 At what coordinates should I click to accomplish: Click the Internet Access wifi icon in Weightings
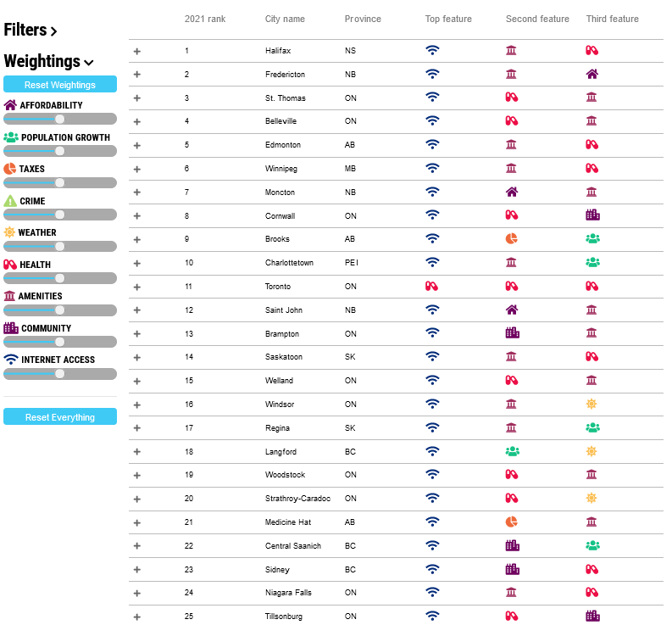[x=11, y=360]
